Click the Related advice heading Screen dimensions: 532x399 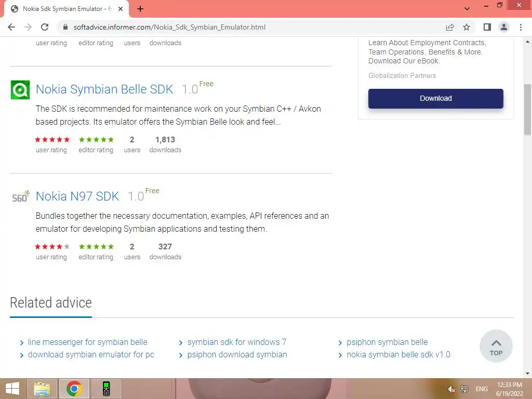tap(51, 303)
